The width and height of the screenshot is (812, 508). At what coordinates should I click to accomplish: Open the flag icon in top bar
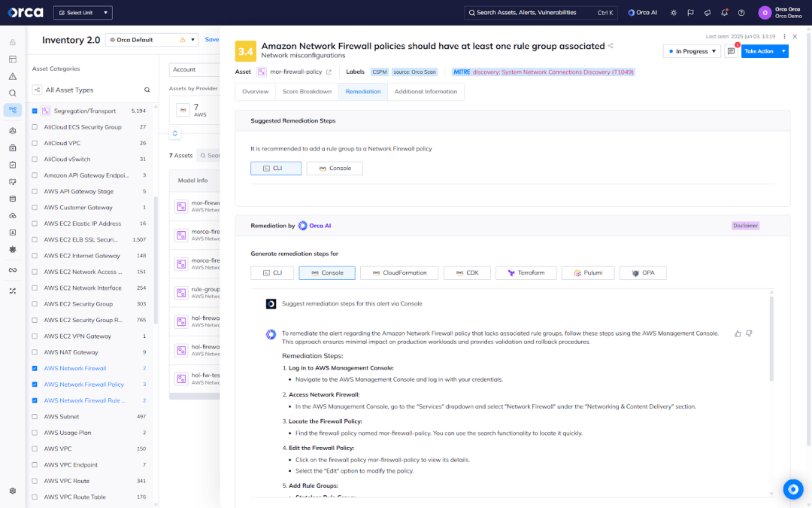tap(690, 13)
